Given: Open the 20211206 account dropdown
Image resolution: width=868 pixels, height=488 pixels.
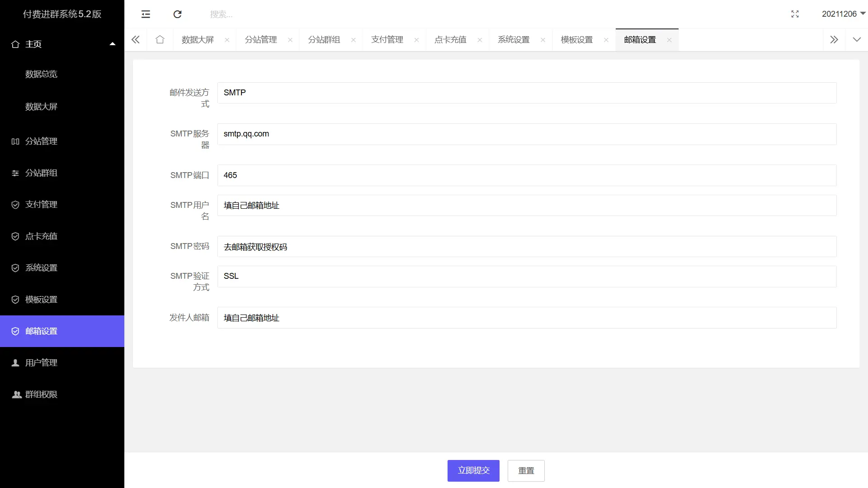Looking at the screenshot, I should 842,14.
